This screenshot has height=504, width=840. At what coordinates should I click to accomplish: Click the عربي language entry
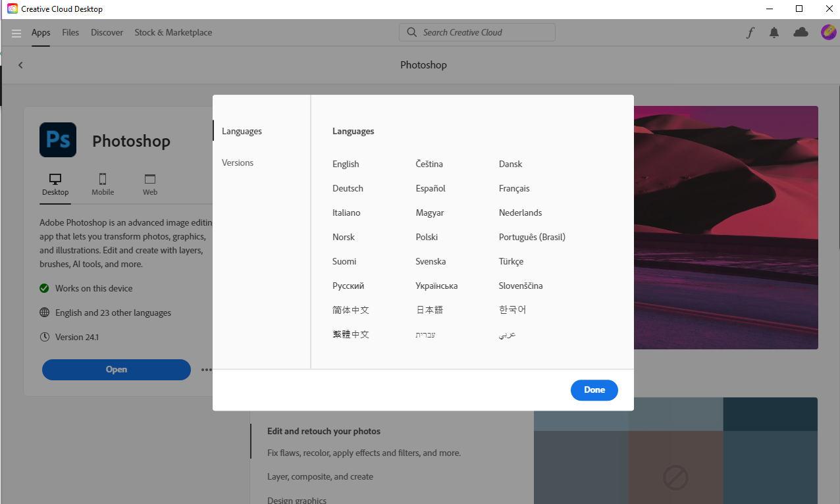pos(507,334)
